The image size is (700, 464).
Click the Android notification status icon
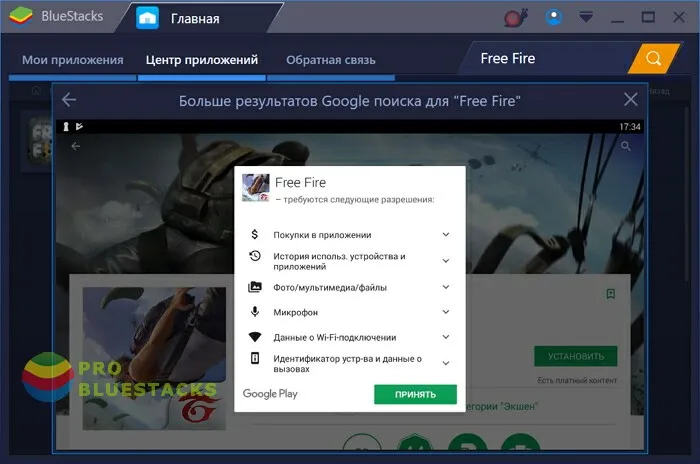pyautogui.click(x=66, y=127)
